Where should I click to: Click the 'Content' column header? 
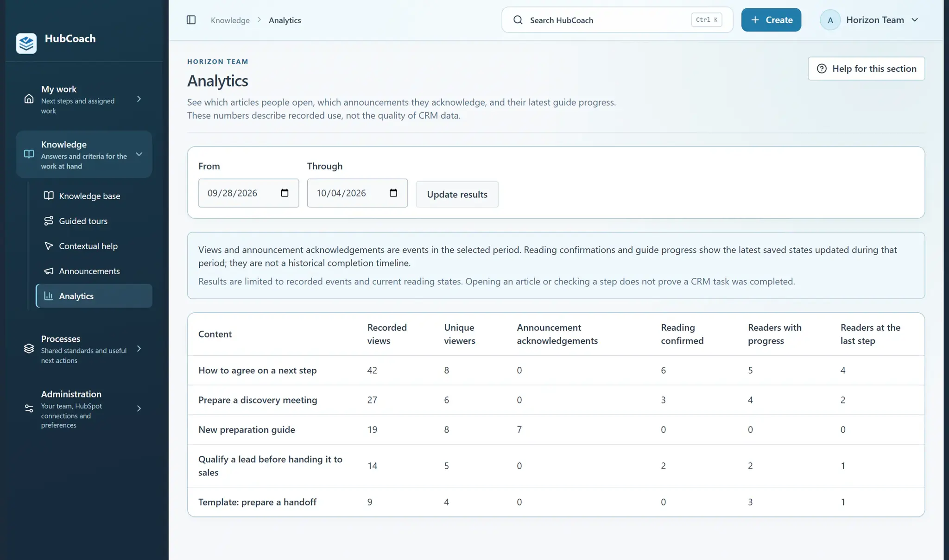coord(215,334)
